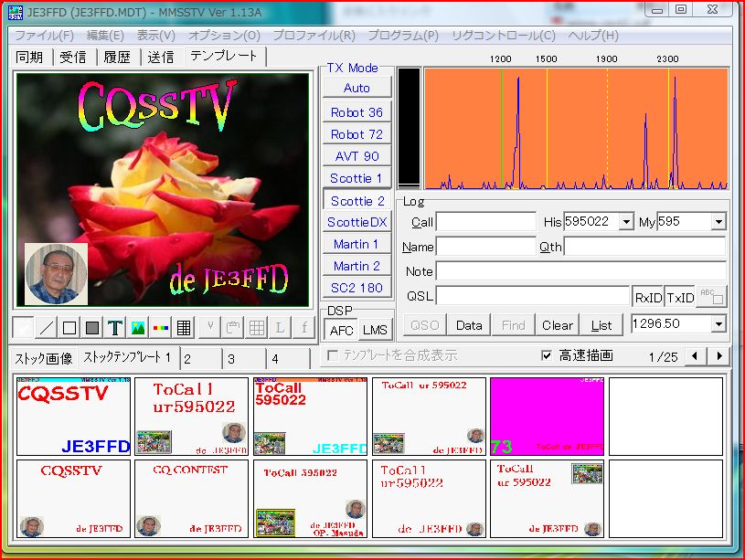Image resolution: width=745 pixels, height=560 pixels.
Task: Click the grid table tool icon
Action: 184,327
